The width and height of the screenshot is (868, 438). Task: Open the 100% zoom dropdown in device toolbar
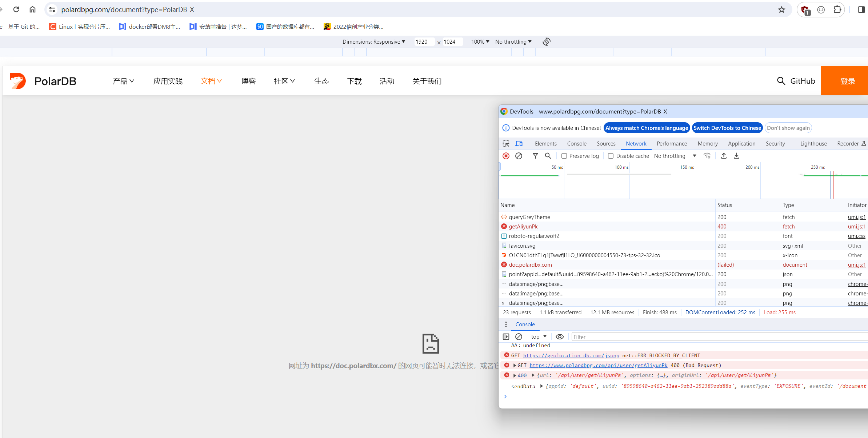(480, 41)
